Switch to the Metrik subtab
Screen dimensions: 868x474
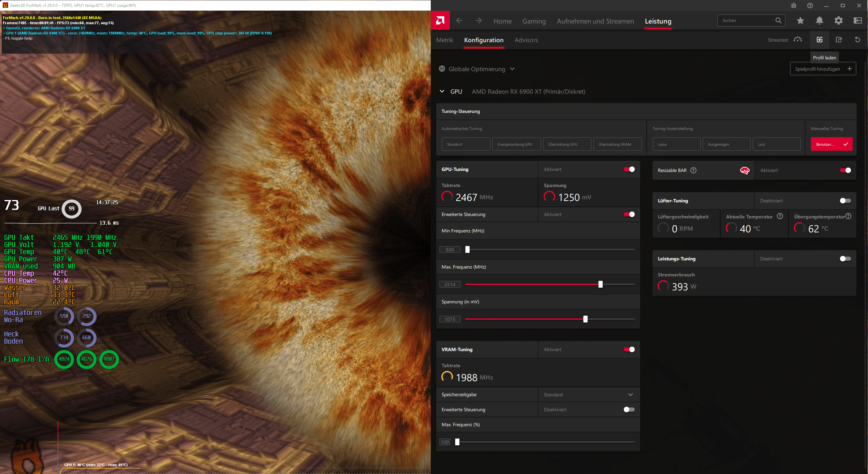coord(445,40)
